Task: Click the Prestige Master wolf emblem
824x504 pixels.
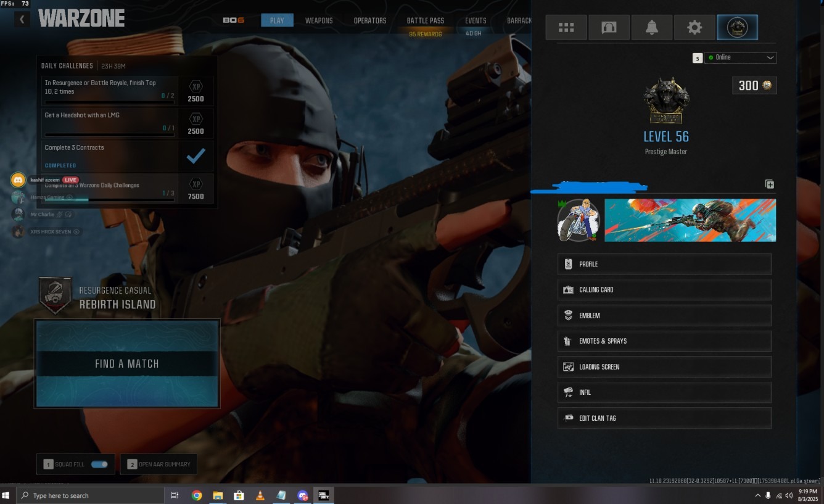Action: tap(666, 100)
